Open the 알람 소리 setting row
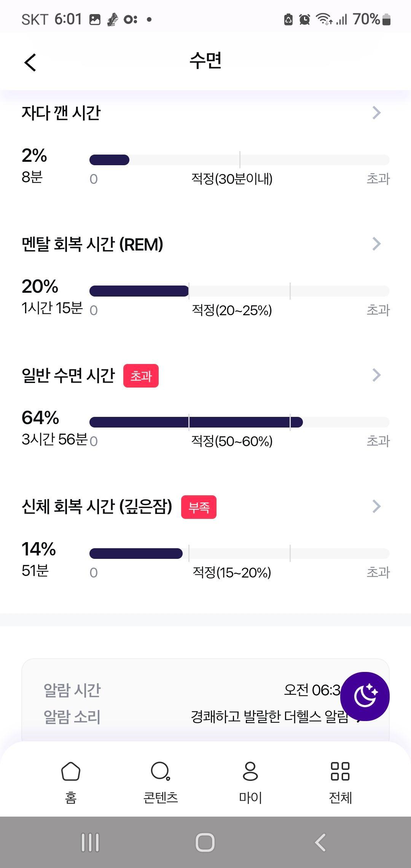411x868 pixels. click(x=205, y=717)
